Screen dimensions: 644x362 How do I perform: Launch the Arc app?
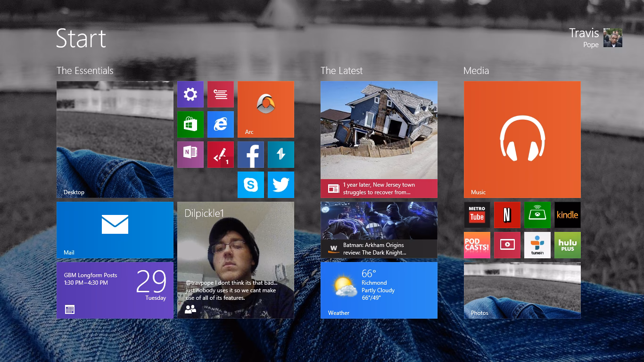(x=265, y=109)
